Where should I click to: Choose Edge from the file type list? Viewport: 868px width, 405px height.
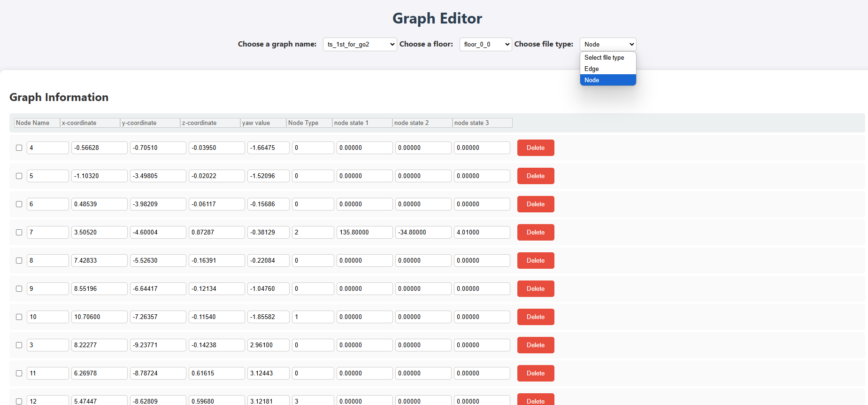coord(608,69)
